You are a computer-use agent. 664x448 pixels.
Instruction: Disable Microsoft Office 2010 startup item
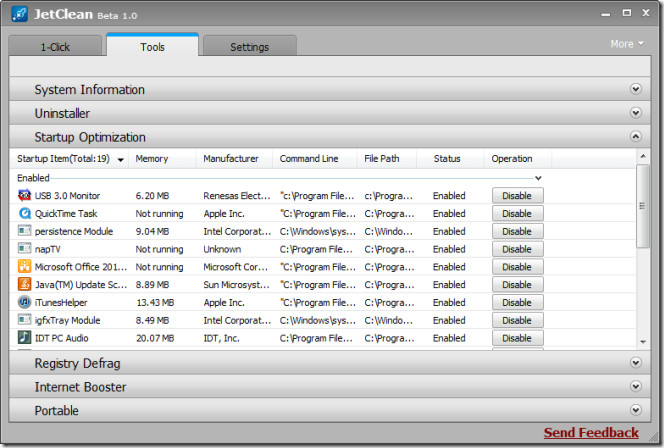(x=517, y=267)
